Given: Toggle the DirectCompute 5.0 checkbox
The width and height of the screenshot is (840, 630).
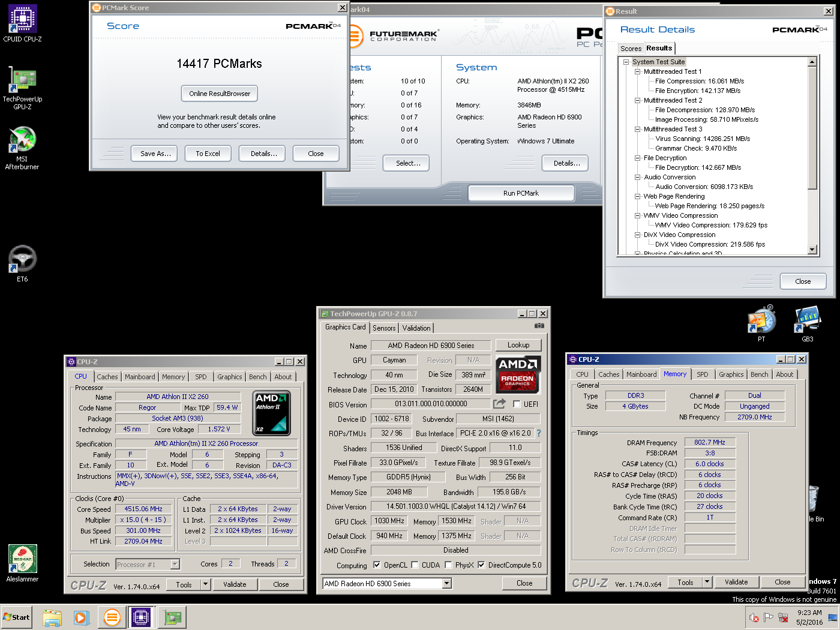Looking at the screenshot, I should 481,565.
